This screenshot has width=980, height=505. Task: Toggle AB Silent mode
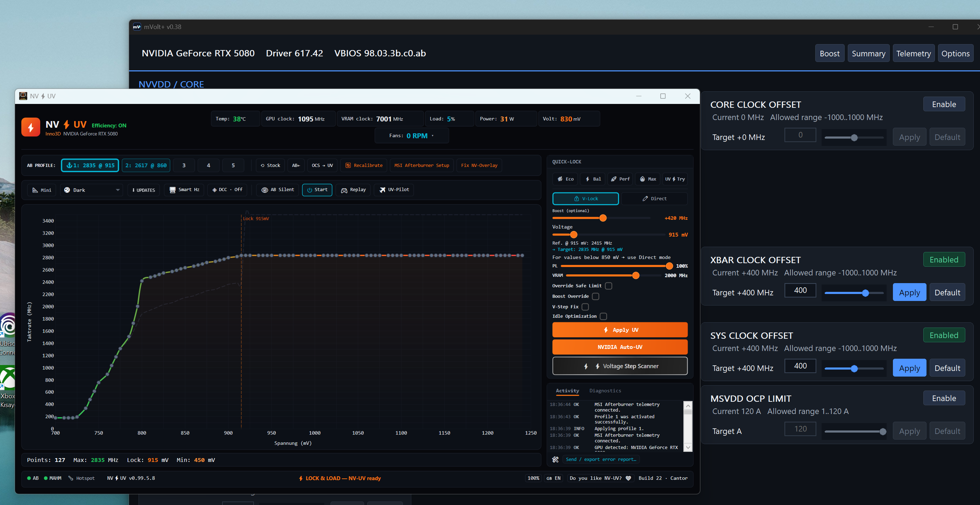tap(278, 190)
